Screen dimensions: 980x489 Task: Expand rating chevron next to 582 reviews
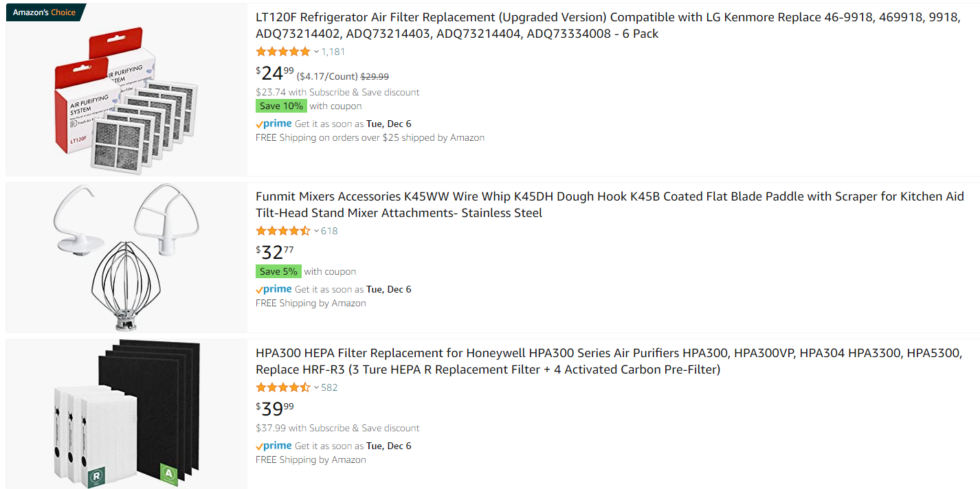[x=316, y=387]
